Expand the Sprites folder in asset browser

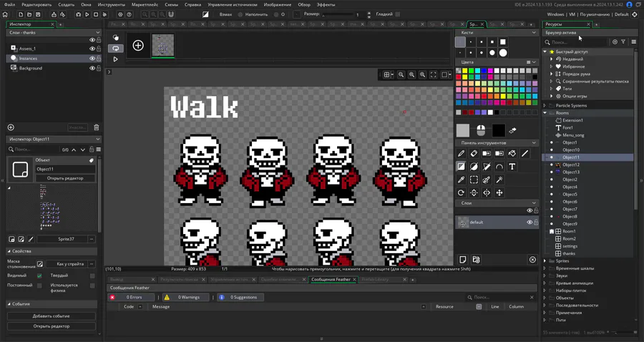coord(545,260)
